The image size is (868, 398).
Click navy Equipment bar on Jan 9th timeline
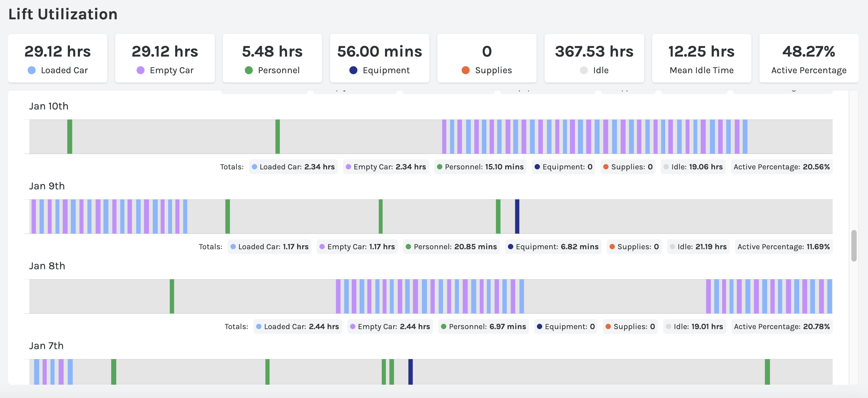click(517, 217)
